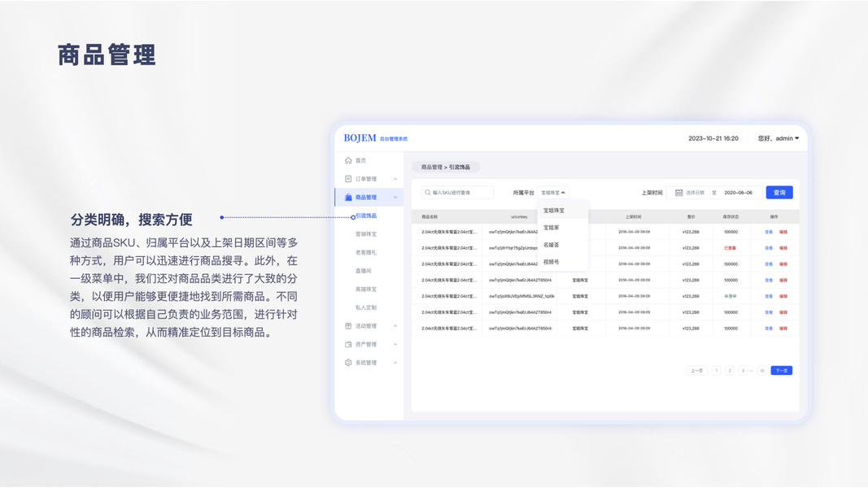Expand the 资产管理 menu chevron
Image resolution: width=868 pixels, height=488 pixels.
(x=395, y=344)
